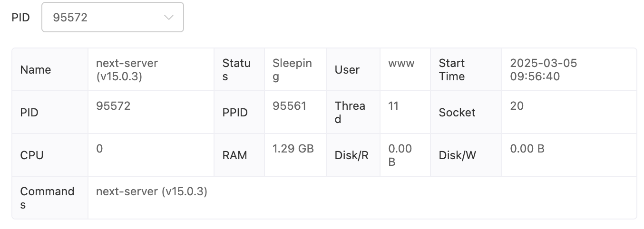Select the CPU usage value 0
The height and width of the screenshot is (229, 644).
coord(99,149)
